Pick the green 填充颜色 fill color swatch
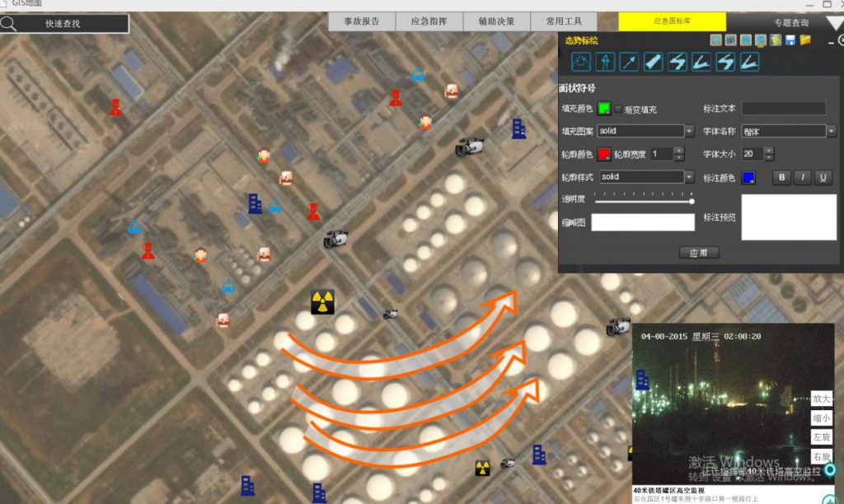The image size is (844, 504). tap(604, 109)
